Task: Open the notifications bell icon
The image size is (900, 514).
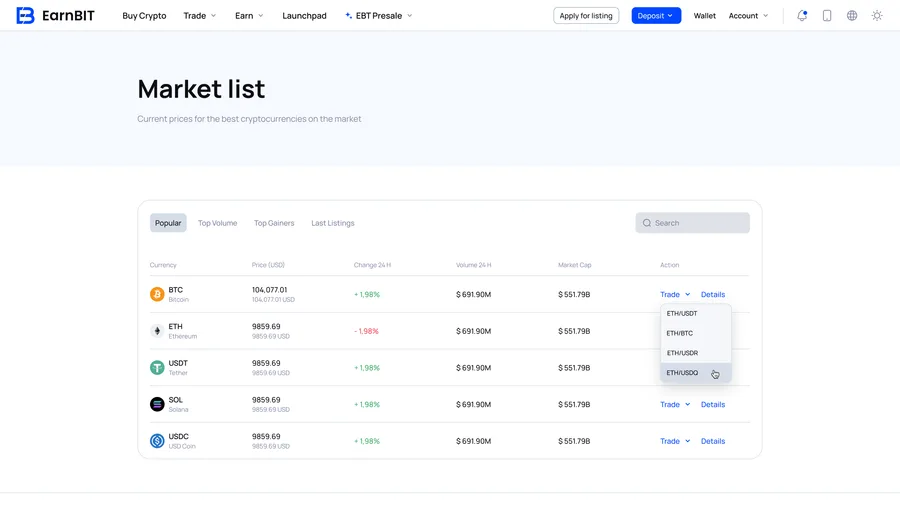Action: point(802,15)
